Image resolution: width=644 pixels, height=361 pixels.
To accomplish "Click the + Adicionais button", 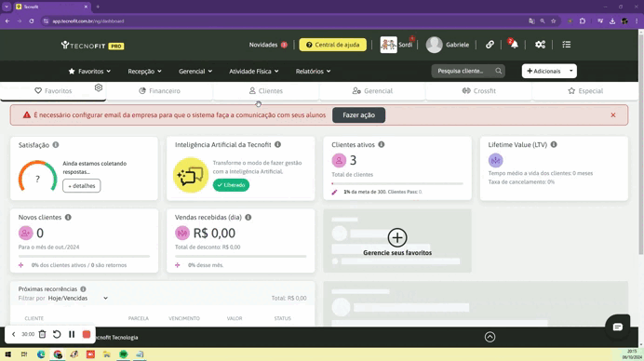I will coord(543,71).
